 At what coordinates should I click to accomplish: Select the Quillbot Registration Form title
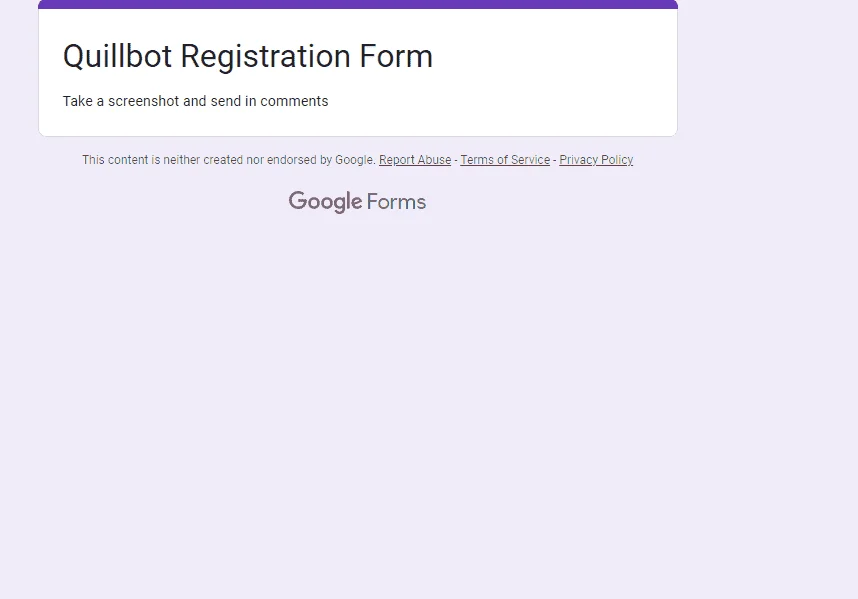pos(248,56)
